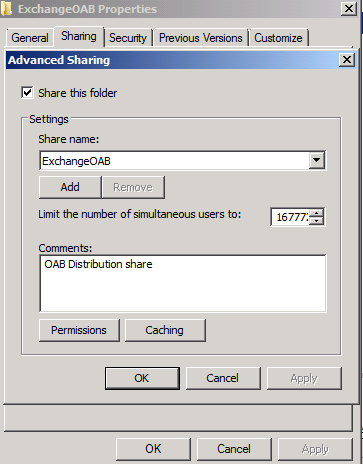Click the folder icon in Properties title bar

(x=6, y=9)
